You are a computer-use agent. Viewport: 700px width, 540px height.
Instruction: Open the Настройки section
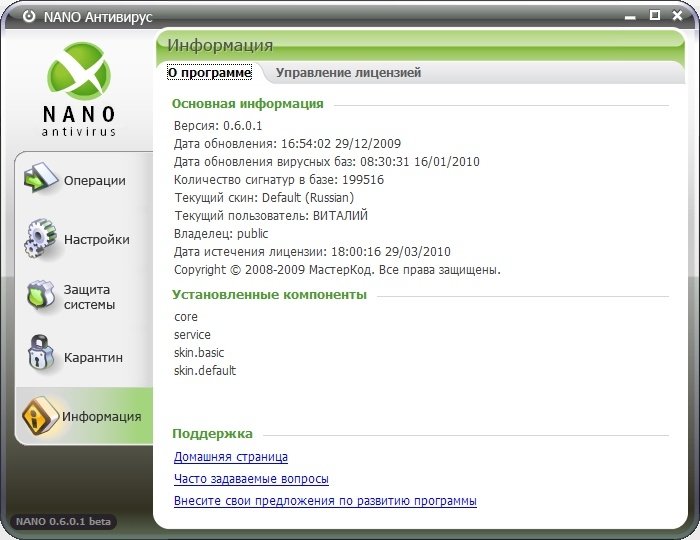[84, 239]
